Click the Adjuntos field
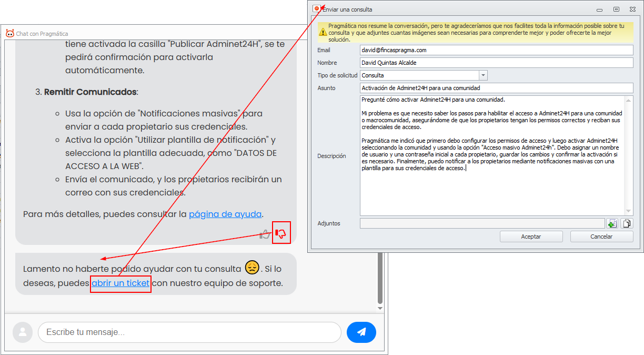 pos(482,224)
